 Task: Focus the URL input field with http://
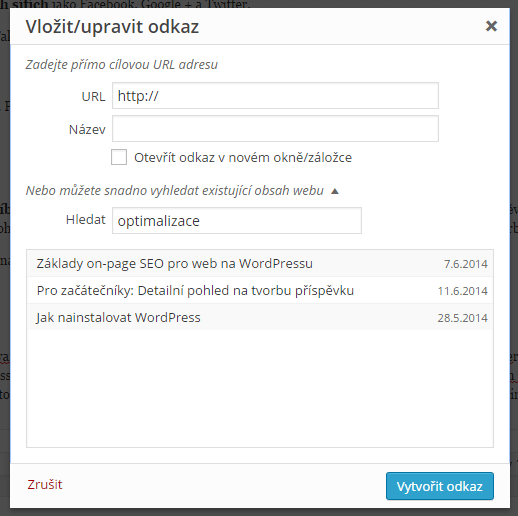click(275, 96)
